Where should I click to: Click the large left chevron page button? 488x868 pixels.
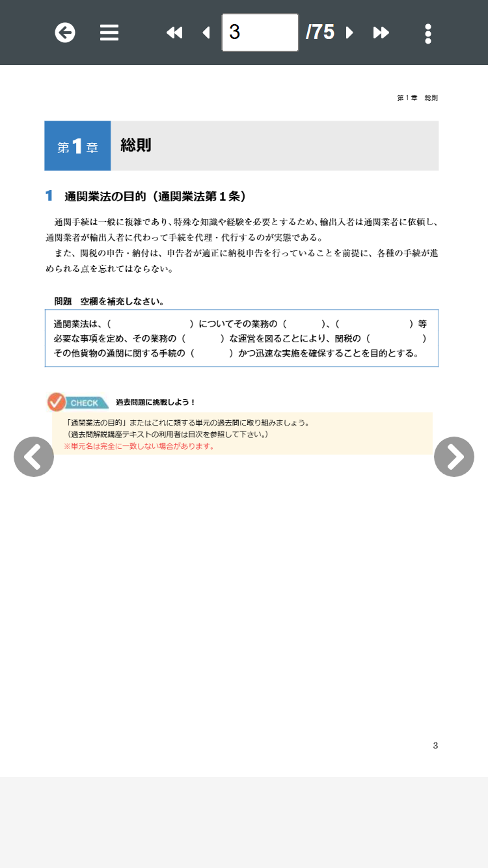pyautogui.click(x=34, y=457)
